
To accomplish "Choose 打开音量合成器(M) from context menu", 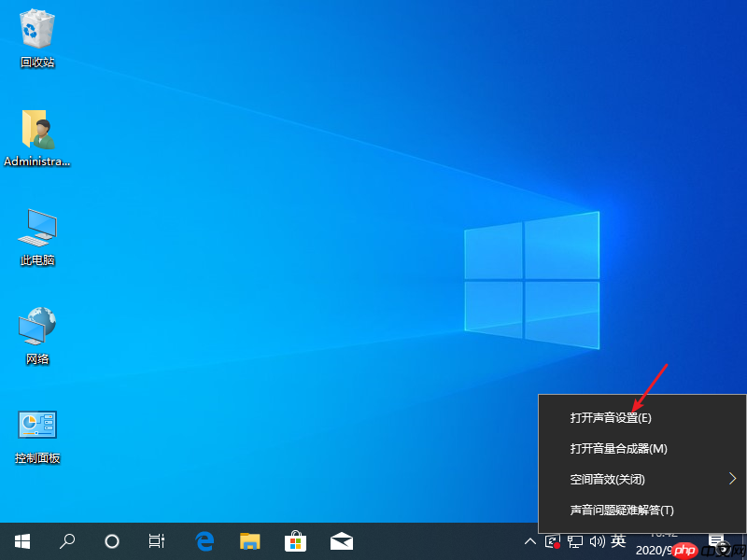I will 642,449.
